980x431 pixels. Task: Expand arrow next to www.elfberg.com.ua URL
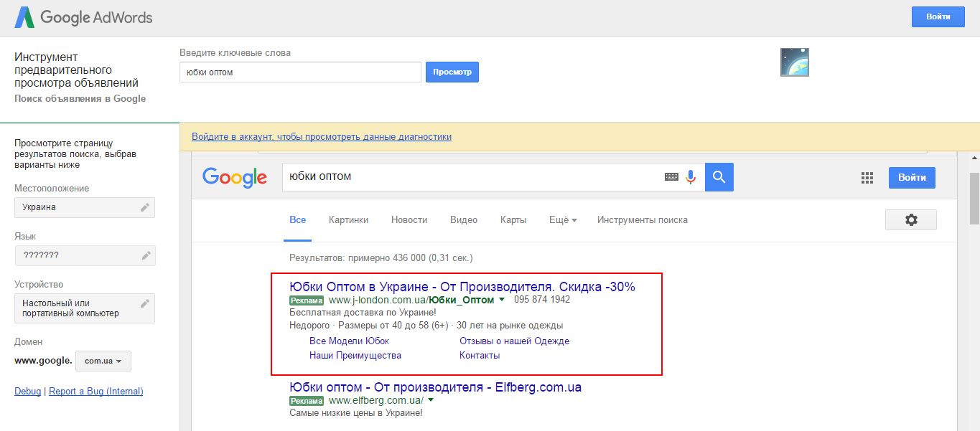(431, 400)
